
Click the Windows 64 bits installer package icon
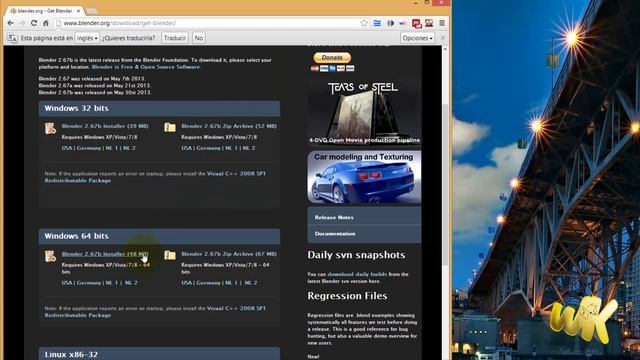coord(50,256)
